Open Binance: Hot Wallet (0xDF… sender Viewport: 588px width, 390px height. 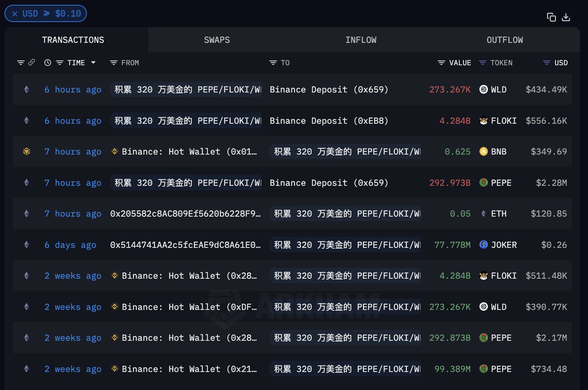pyautogui.click(x=189, y=307)
